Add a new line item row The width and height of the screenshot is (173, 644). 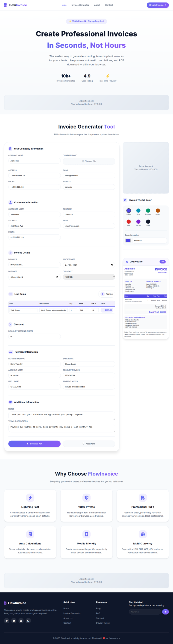click(x=107, y=294)
